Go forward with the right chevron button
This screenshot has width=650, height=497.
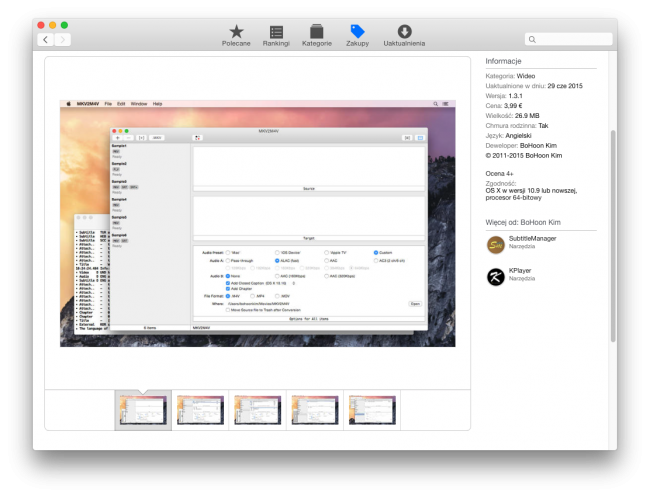pyautogui.click(x=63, y=40)
